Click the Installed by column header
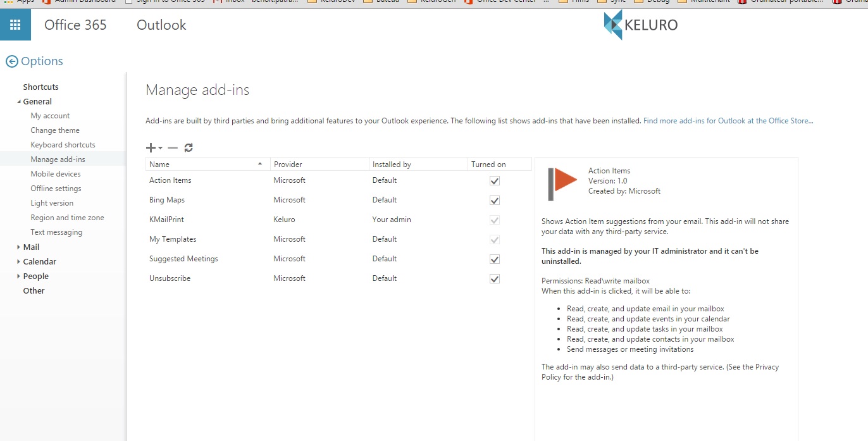This screenshot has height=441, width=868. [418, 165]
